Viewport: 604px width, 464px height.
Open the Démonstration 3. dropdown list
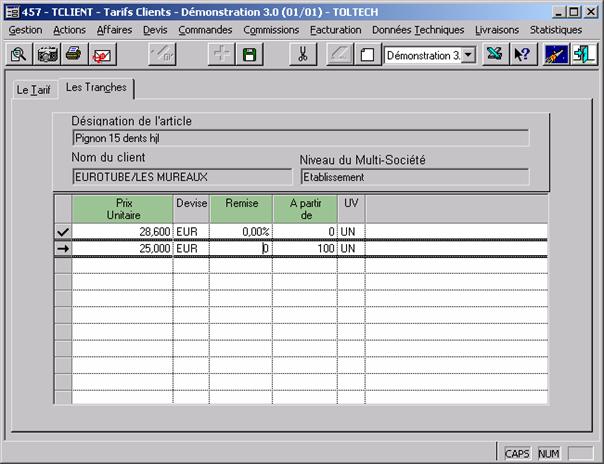pyautogui.click(x=469, y=55)
